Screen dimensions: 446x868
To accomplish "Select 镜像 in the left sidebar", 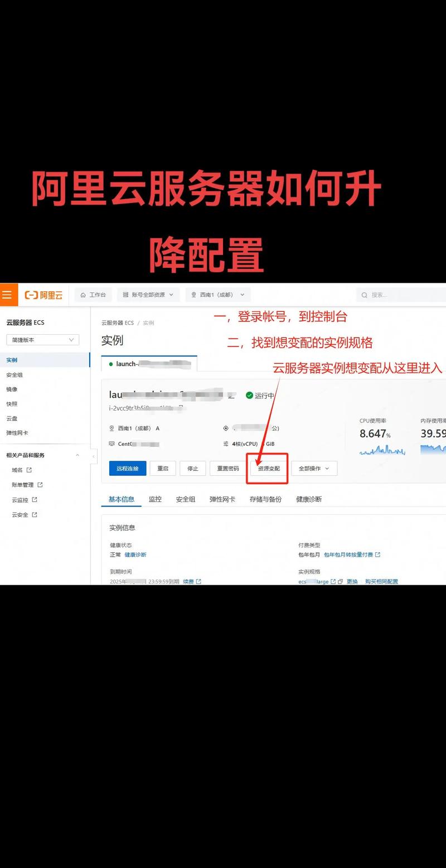I will tap(11, 389).
